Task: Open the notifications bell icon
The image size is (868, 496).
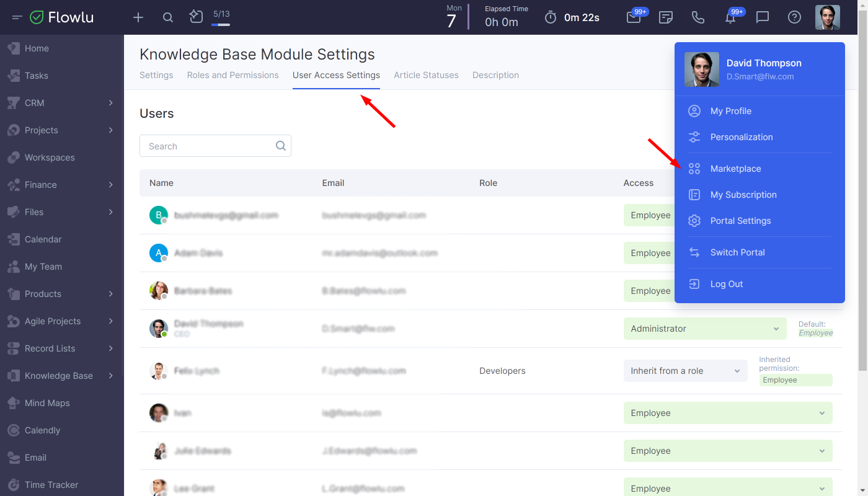Action: click(x=730, y=17)
